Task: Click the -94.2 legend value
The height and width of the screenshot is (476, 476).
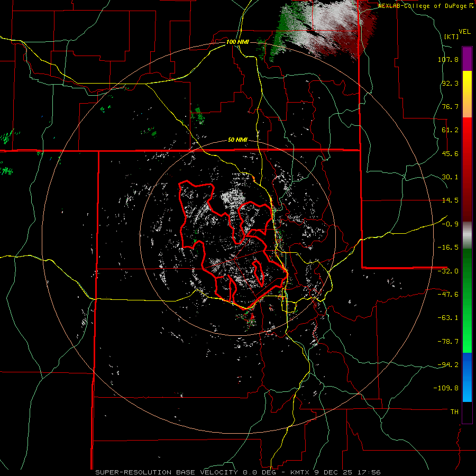Action: click(448, 365)
